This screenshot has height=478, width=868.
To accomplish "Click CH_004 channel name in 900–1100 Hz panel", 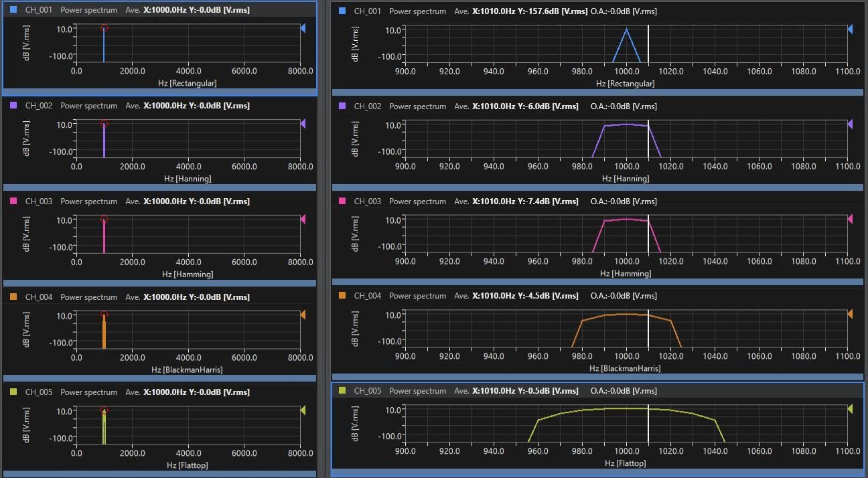I will [368, 295].
